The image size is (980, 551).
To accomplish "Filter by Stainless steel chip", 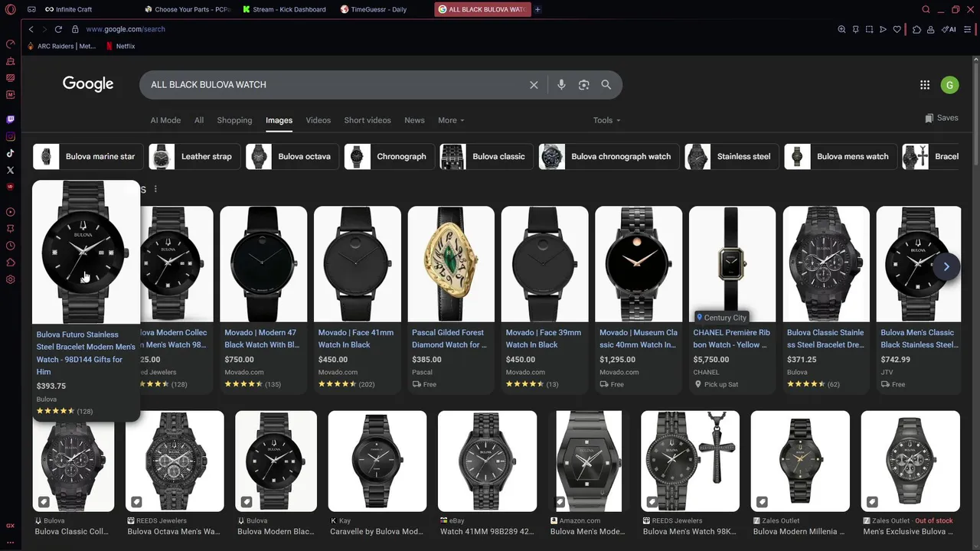I will pyautogui.click(x=731, y=157).
